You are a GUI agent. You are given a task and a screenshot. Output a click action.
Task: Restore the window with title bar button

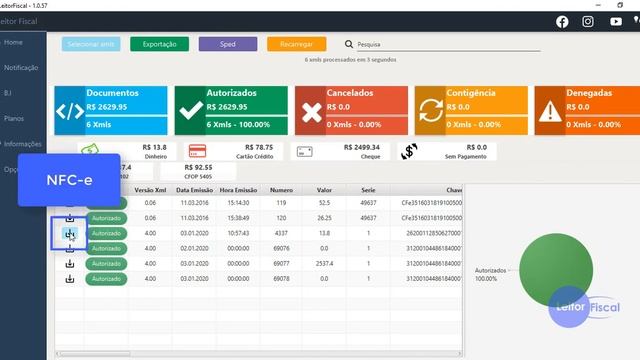(620, 5)
